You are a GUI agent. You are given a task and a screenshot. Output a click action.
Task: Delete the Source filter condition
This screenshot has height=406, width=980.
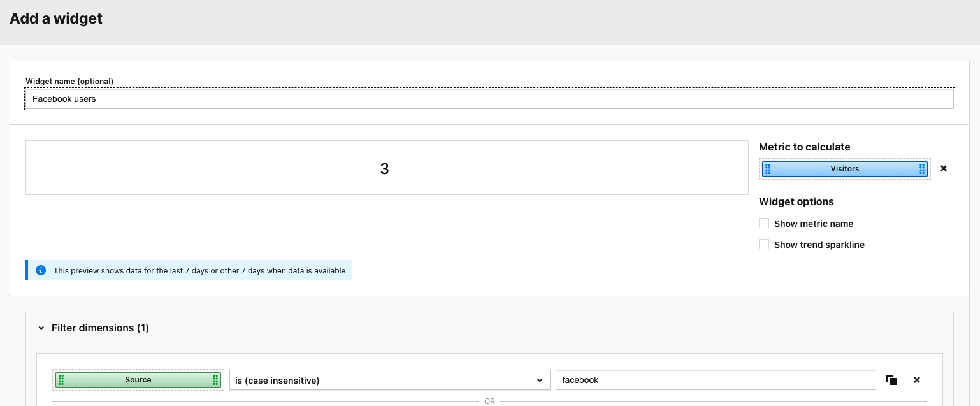tap(917, 380)
